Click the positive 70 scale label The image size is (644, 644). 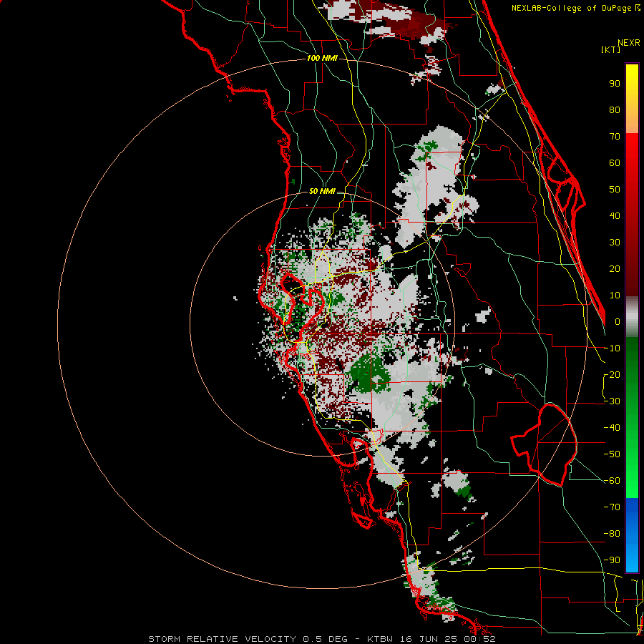pyautogui.click(x=615, y=137)
